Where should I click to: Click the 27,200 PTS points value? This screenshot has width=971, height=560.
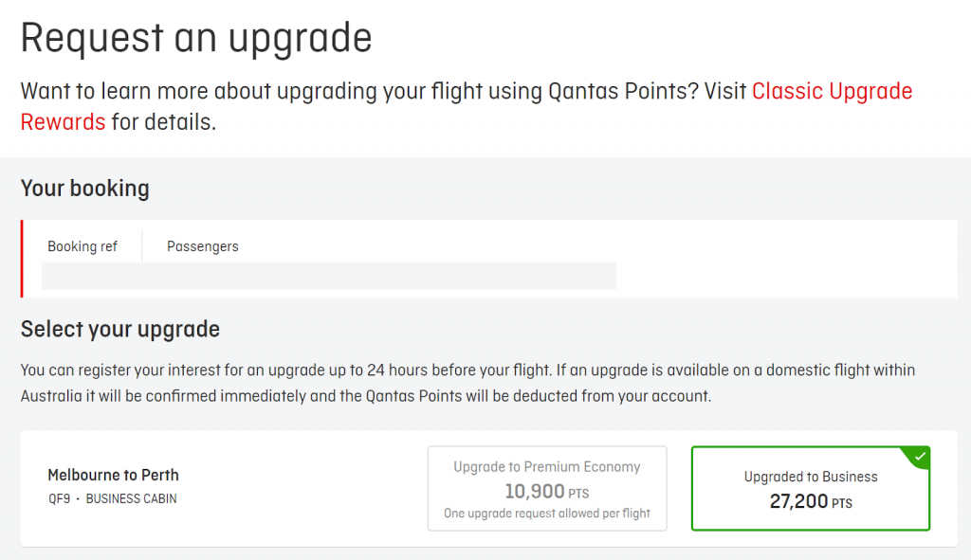(811, 501)
